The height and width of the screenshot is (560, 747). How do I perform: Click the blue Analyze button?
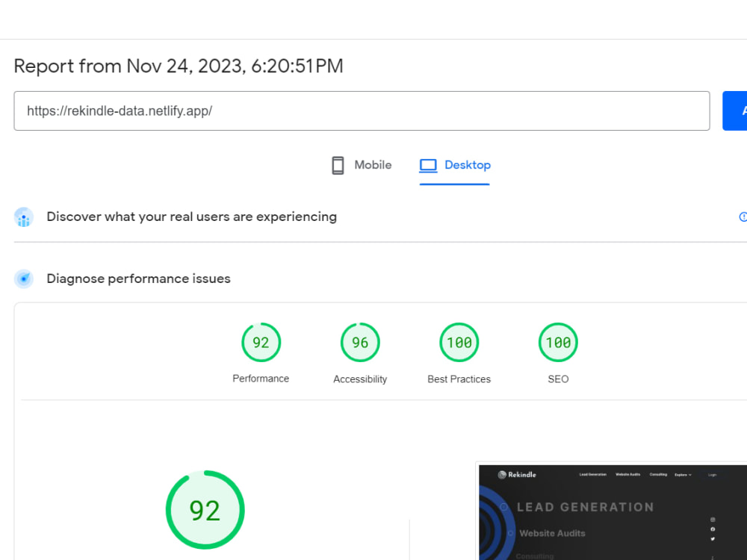[x=734, y=111]
